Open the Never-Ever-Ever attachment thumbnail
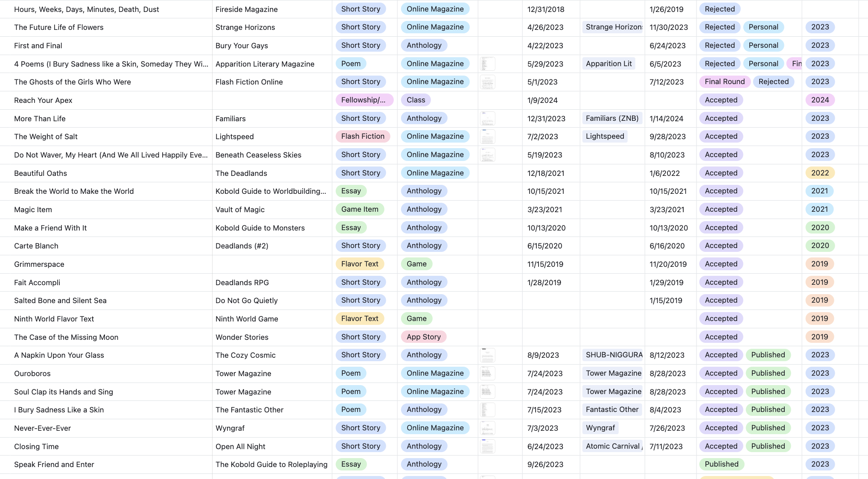This screenshot has height=479, width=868. [x=487, y=428]
